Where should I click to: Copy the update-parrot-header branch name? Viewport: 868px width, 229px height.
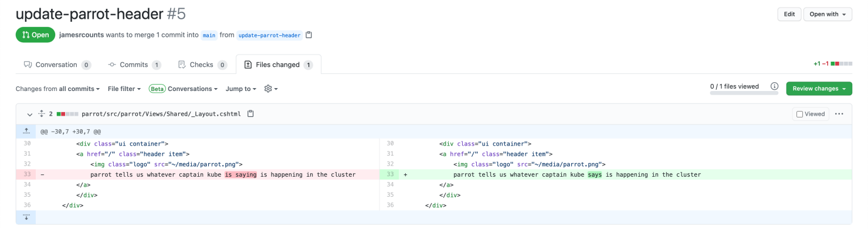pyautogui.click(x=309, y=35)
